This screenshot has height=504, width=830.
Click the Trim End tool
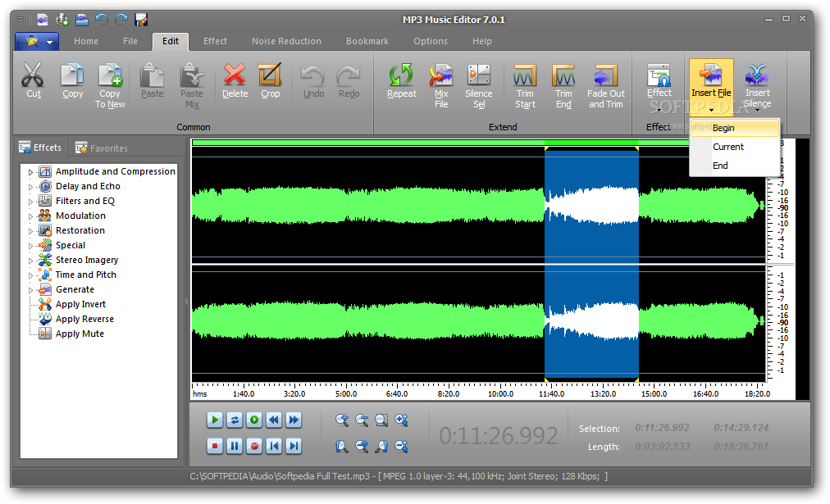pos(563,85)
